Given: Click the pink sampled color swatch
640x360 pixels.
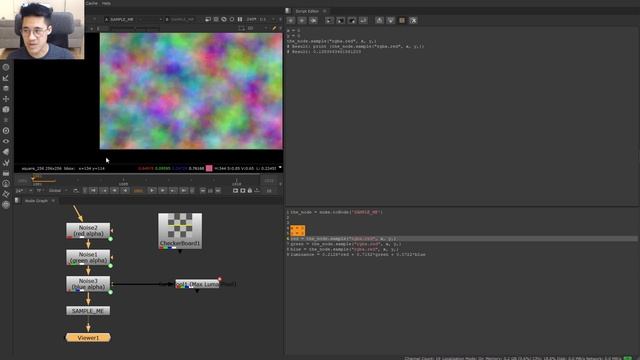Looking at the screenshot, I should pos(209,168).
